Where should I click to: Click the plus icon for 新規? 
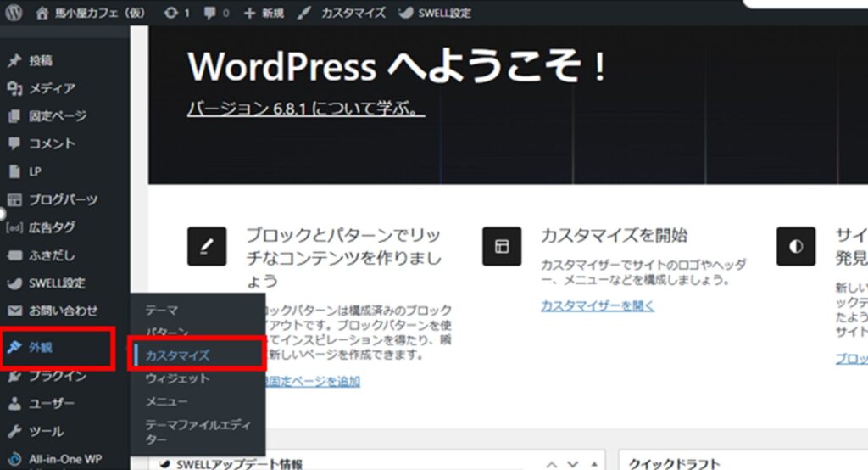pyautogui.click(x=250, y=13)
